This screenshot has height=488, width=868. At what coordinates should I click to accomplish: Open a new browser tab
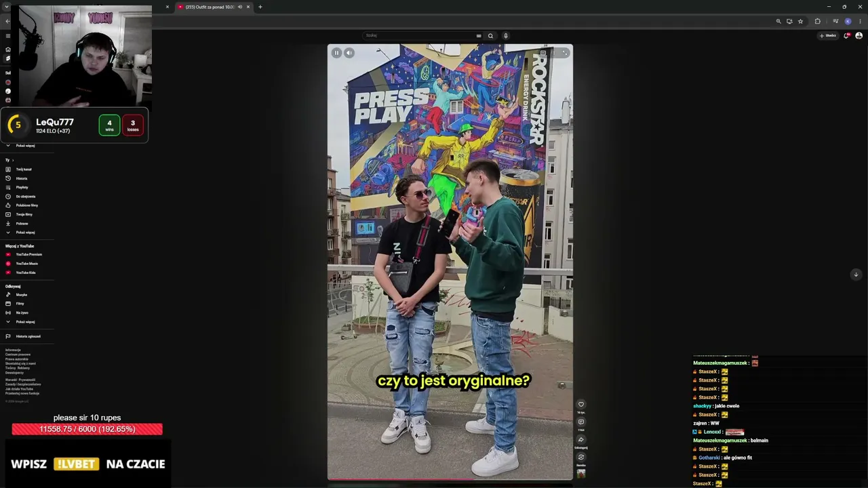[260, 7]
